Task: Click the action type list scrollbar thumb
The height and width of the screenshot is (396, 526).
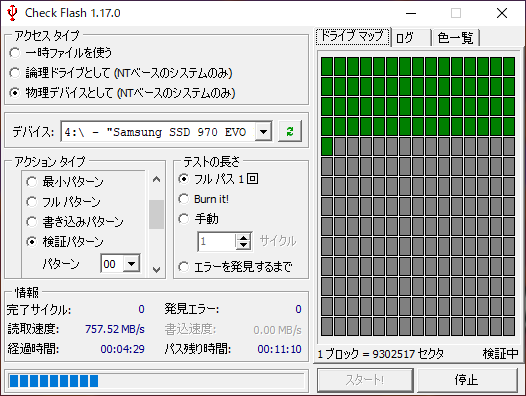Action: point(156,214)
